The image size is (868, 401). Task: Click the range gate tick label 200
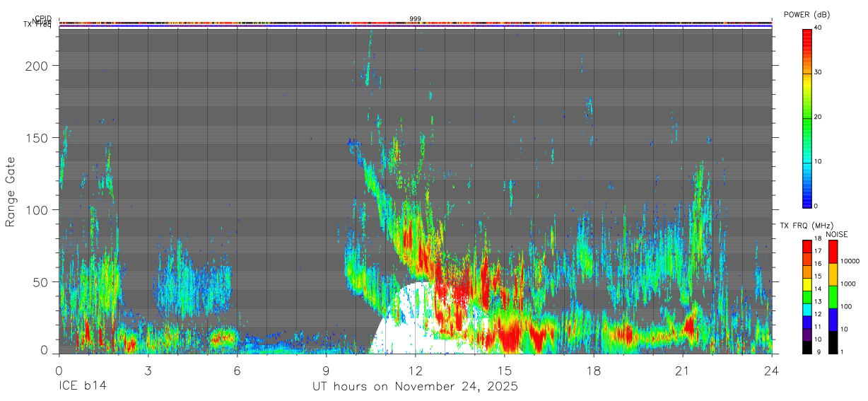pos(36,65)
